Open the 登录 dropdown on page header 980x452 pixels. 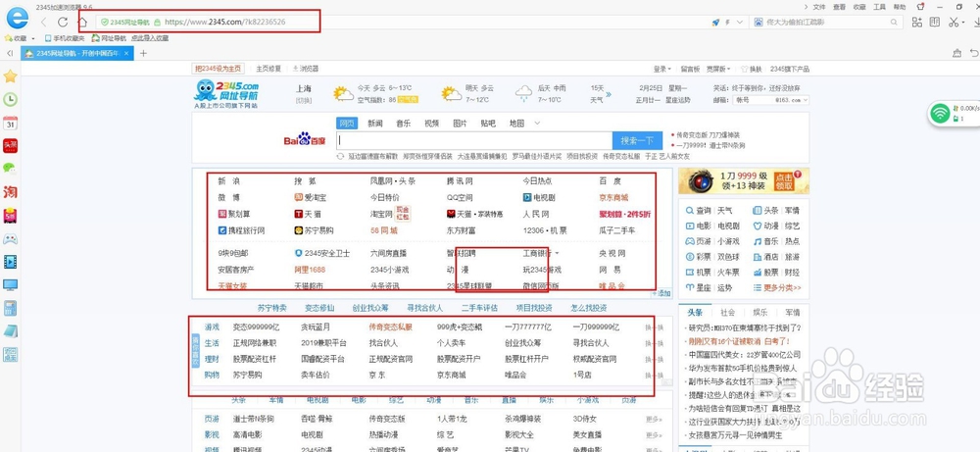point(661,69)
